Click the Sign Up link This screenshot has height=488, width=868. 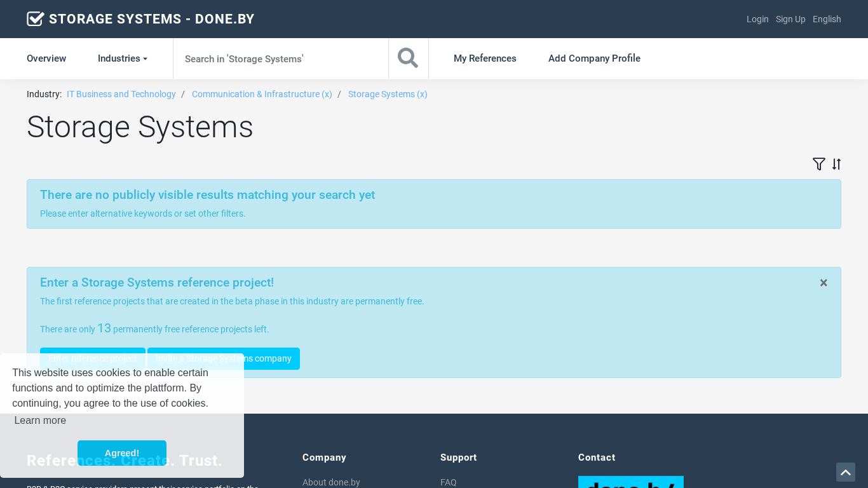(790, 19)
